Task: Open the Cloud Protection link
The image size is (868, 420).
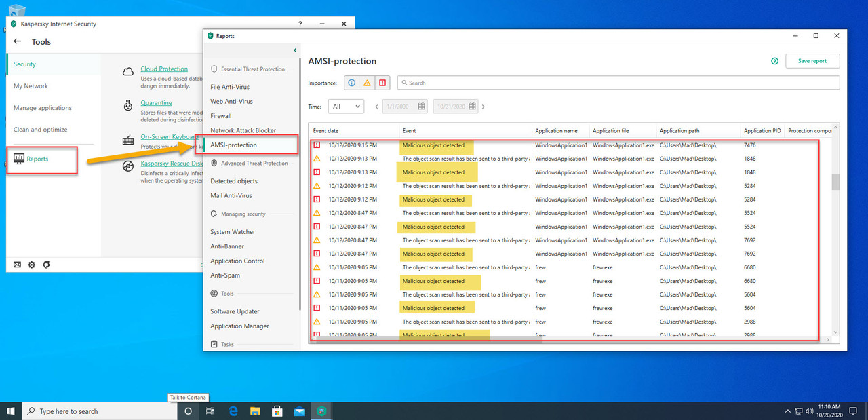Action: (164, 69)
